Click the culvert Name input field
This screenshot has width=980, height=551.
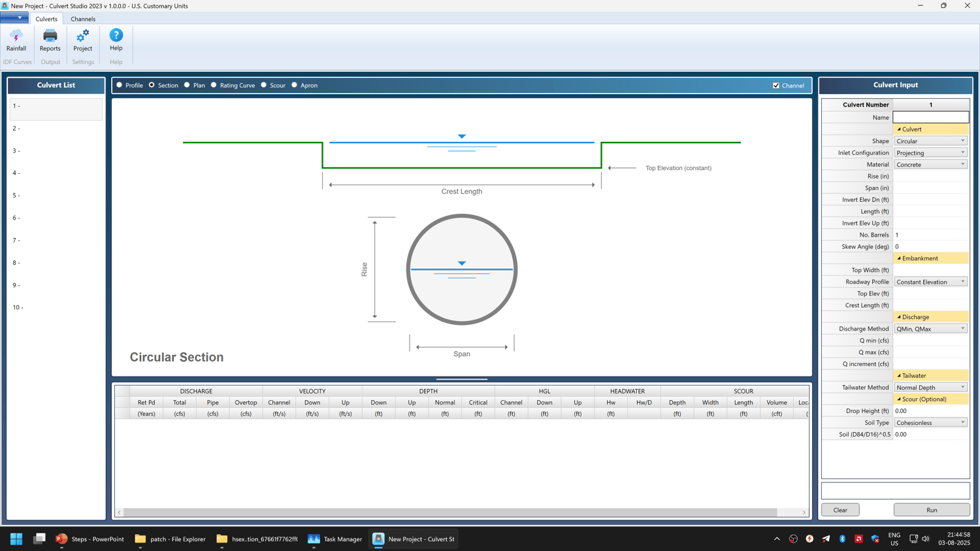[931, 118]
